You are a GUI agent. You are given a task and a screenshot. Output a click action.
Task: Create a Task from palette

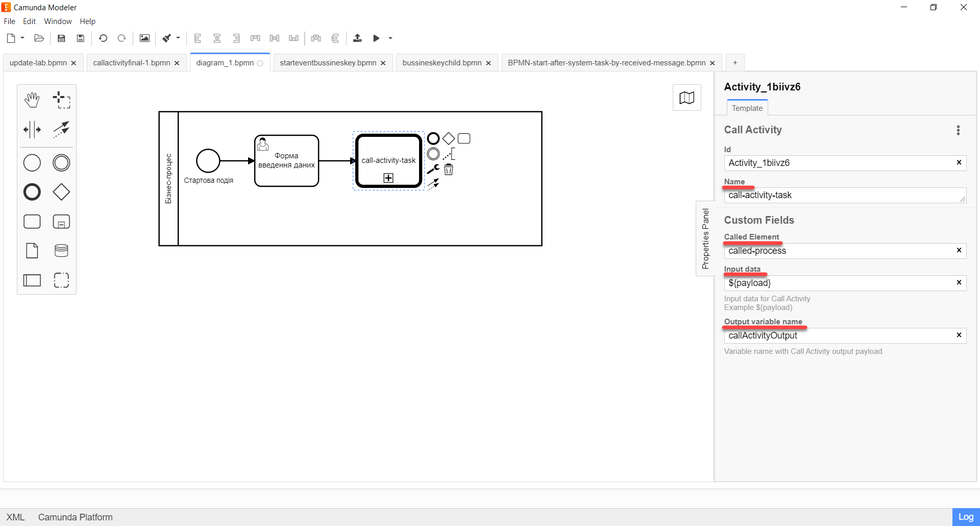32,222
